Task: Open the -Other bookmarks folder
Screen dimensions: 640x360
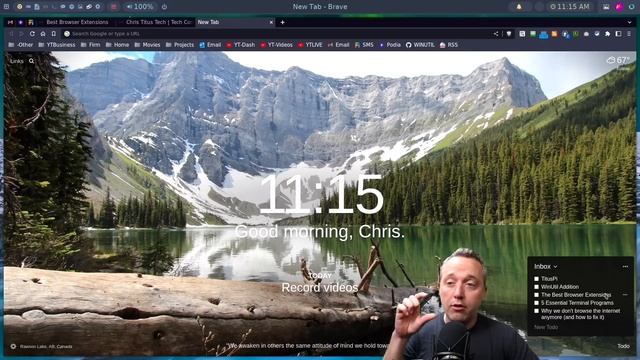Action: click(x=21, y=45)
